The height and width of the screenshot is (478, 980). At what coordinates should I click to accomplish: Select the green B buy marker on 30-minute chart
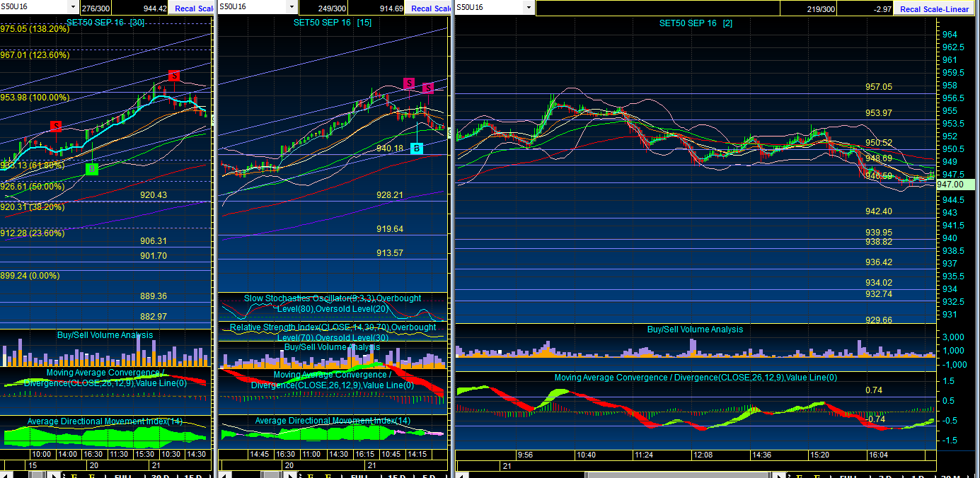pos(91,169)
